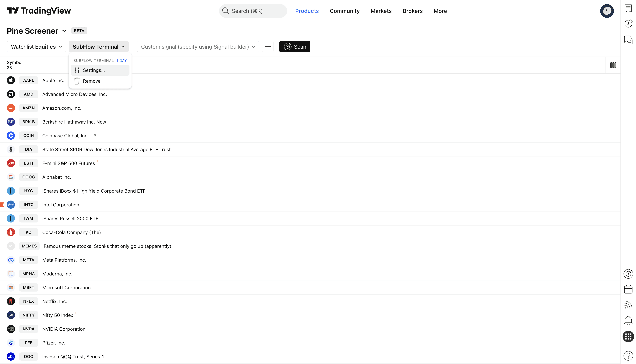Image resolution: width=636 pixels, height=364 pixels.
Task: Open the Custom signal dropdown
Action: (x=198, y=47)
